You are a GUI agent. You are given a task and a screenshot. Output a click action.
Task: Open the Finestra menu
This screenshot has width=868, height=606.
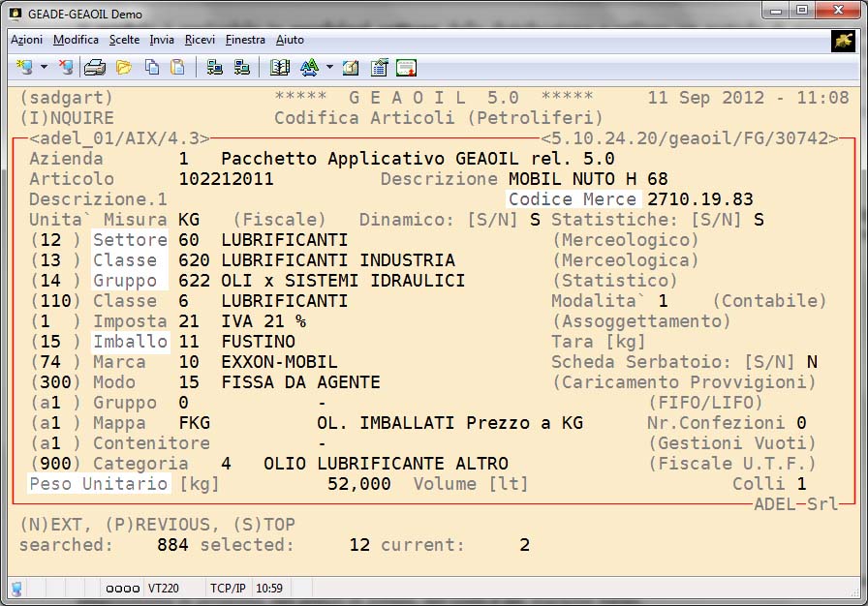[245, 40]
